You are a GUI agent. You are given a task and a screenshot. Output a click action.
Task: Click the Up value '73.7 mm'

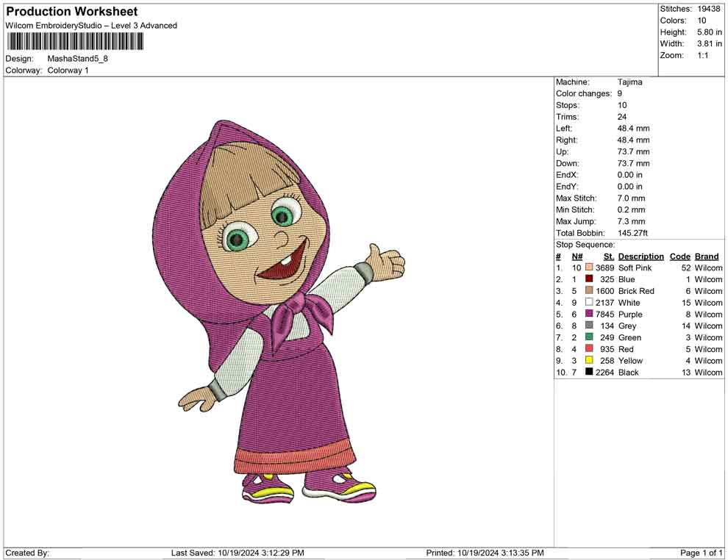(634, 151)
